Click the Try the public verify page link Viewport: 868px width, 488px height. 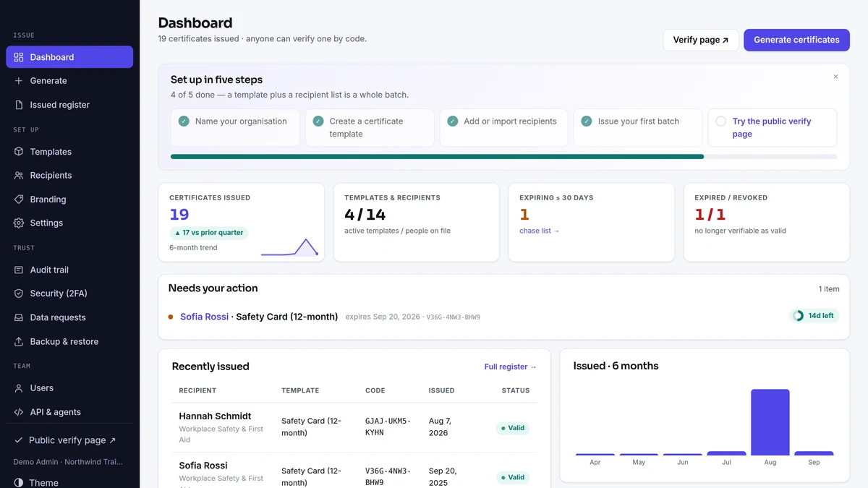(772, 127)
